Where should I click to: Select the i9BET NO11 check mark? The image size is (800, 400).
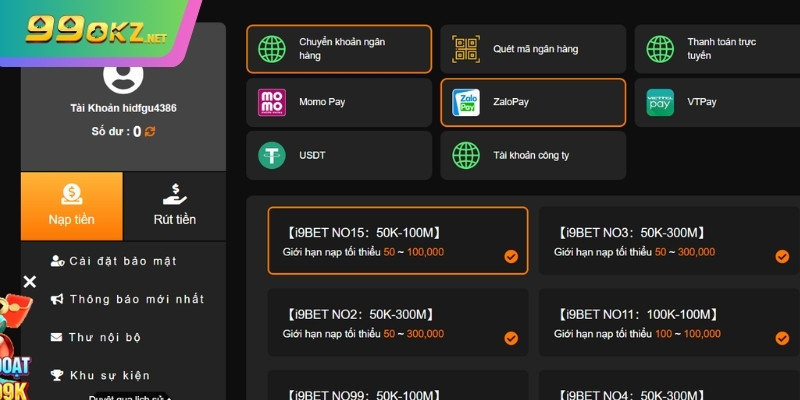[x=782, y=338]
